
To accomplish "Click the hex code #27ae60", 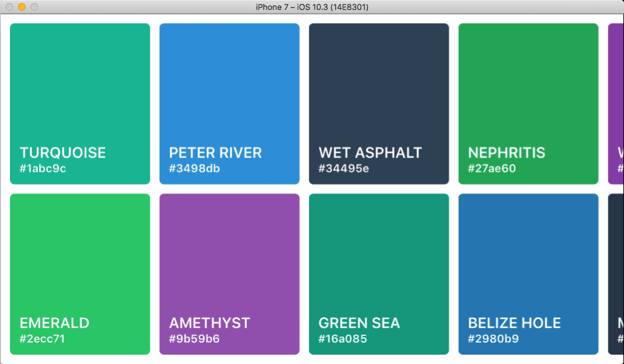I will (x=491, y=168).
